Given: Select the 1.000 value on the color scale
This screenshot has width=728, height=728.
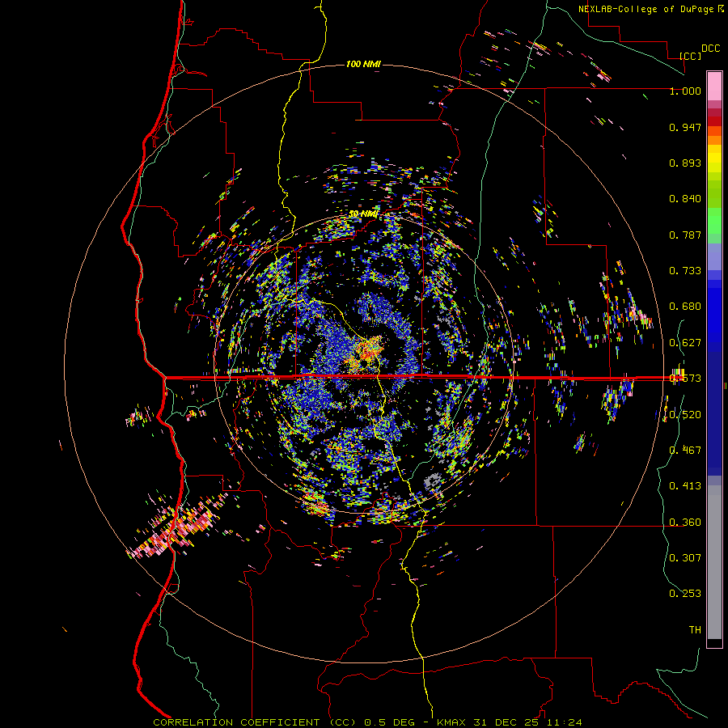Looking at the screenshot, I should (685, 91).
